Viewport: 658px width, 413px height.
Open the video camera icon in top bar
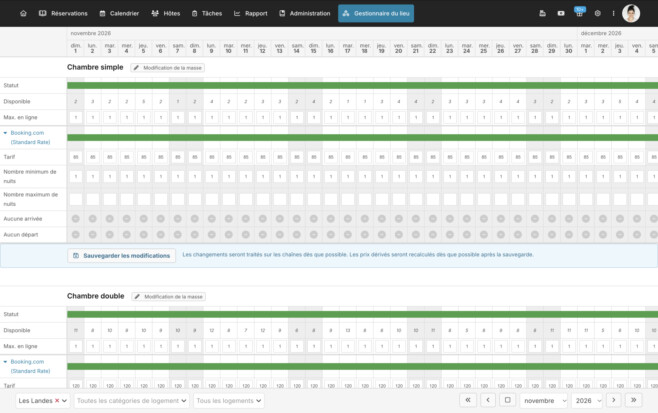[x=561, y=13]
